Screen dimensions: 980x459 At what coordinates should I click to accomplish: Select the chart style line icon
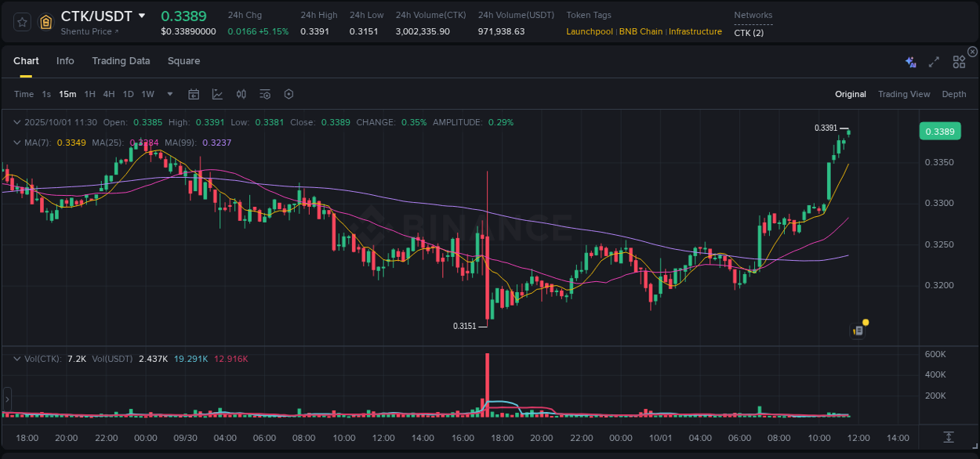click(x=217, y=93)
